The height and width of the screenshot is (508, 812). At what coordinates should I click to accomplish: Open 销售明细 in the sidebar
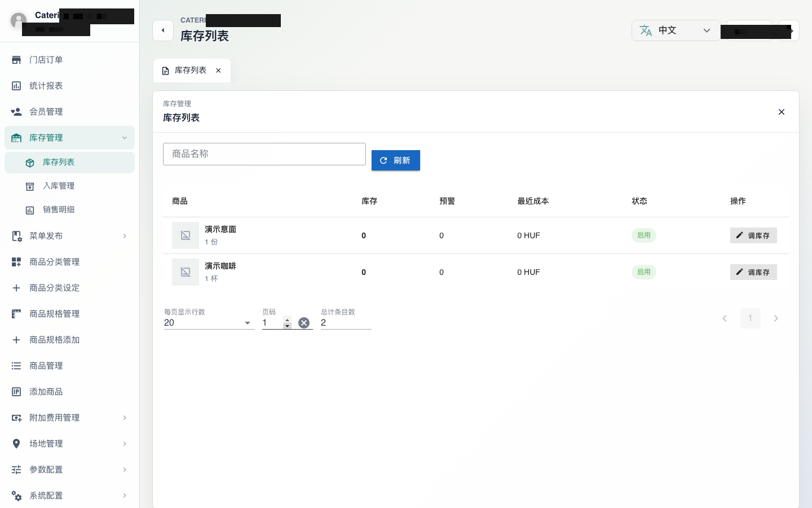[69, 210]
